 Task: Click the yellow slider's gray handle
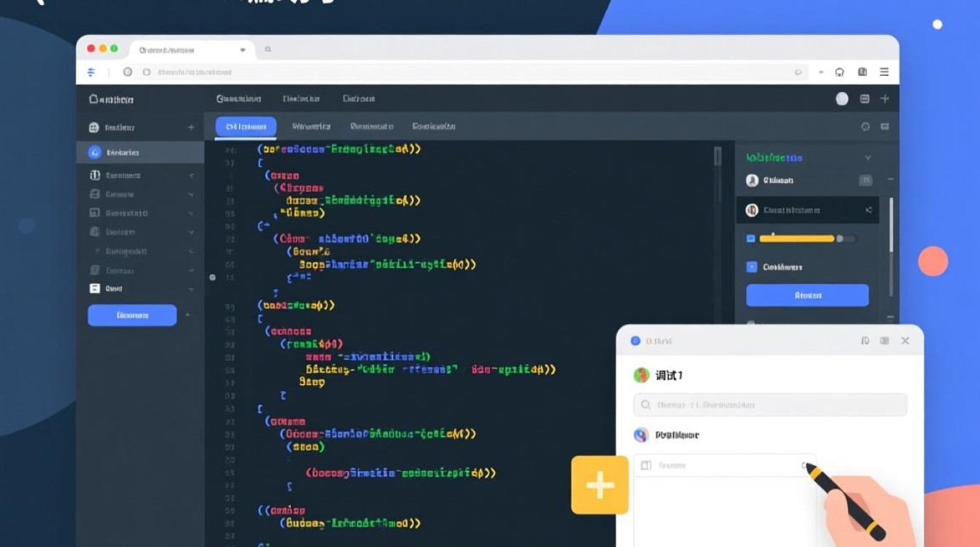pos(840,238)
